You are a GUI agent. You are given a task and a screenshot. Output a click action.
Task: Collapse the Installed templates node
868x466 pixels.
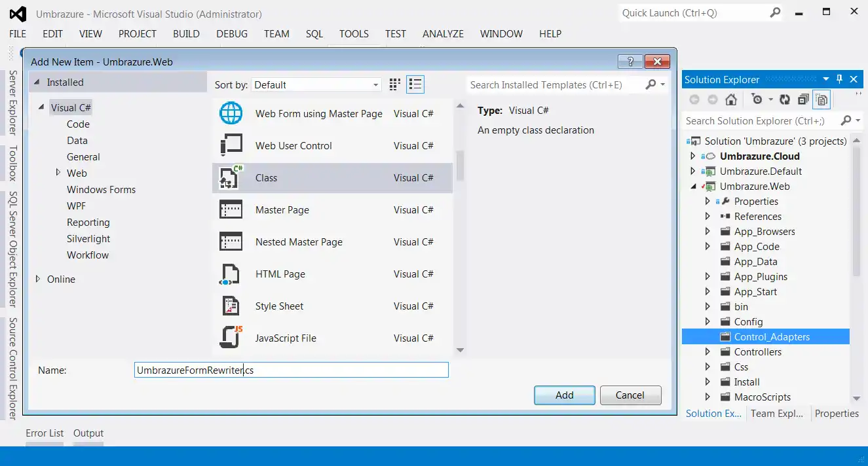tap(38, 82)
